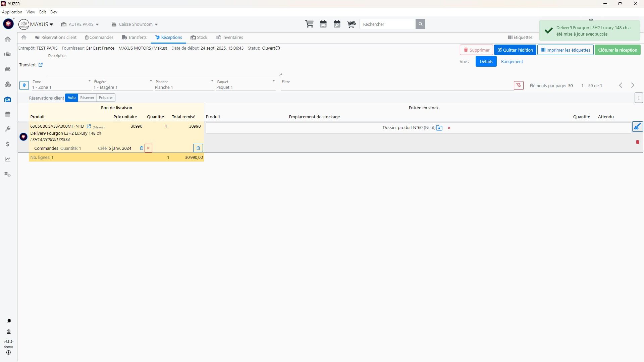
Task: Open the Transferts tab
Action: point(134,38)
